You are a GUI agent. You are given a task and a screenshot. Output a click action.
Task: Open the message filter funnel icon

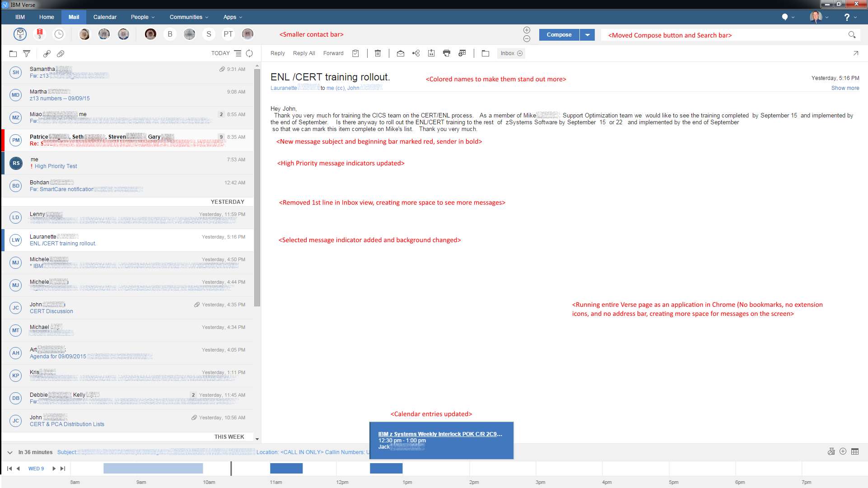27,54
